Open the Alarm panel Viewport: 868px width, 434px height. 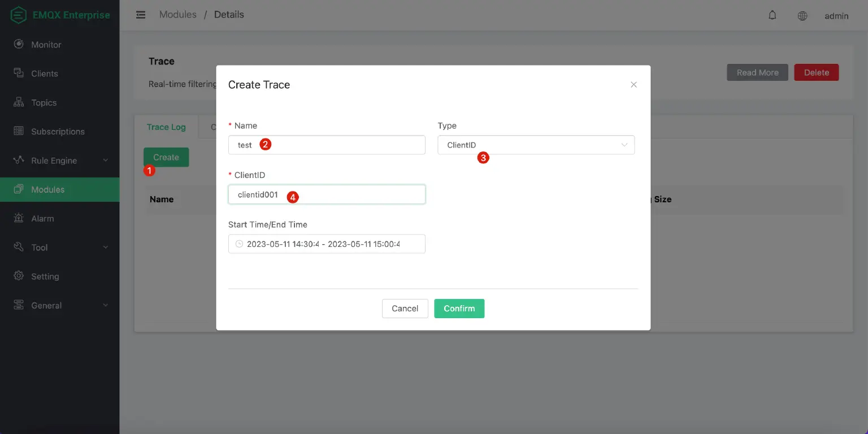click(41, 218)
